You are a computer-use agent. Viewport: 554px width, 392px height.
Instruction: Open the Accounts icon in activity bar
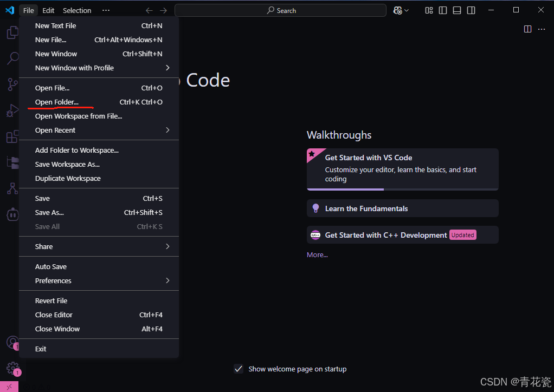pos(12,342)
